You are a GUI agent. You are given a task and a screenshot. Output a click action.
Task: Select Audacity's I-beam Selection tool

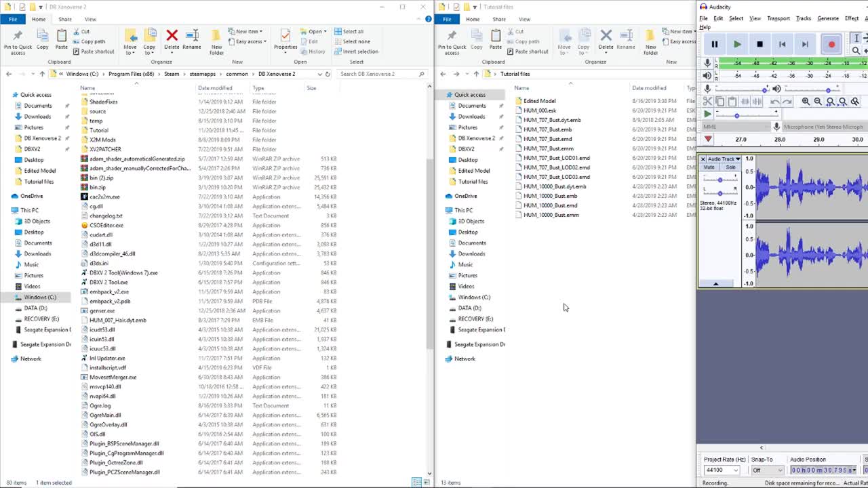pyautogui.click(x=856, y=38)
